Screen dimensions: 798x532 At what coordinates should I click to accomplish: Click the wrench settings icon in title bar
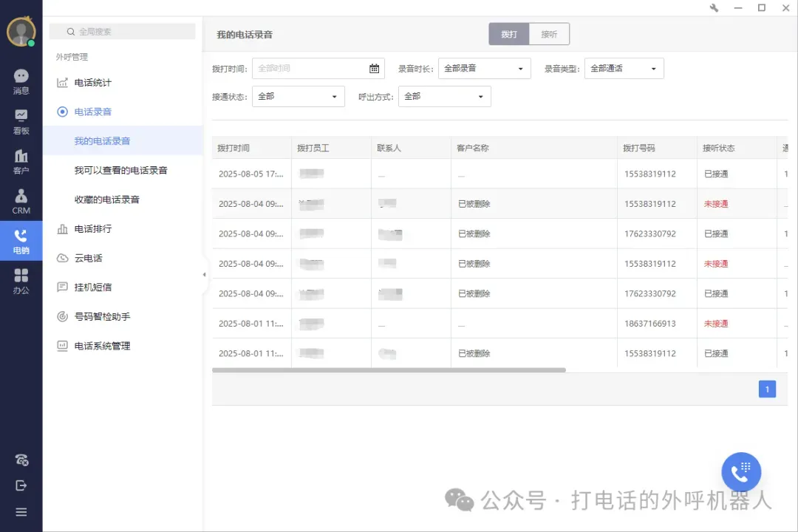pos(715,8)
